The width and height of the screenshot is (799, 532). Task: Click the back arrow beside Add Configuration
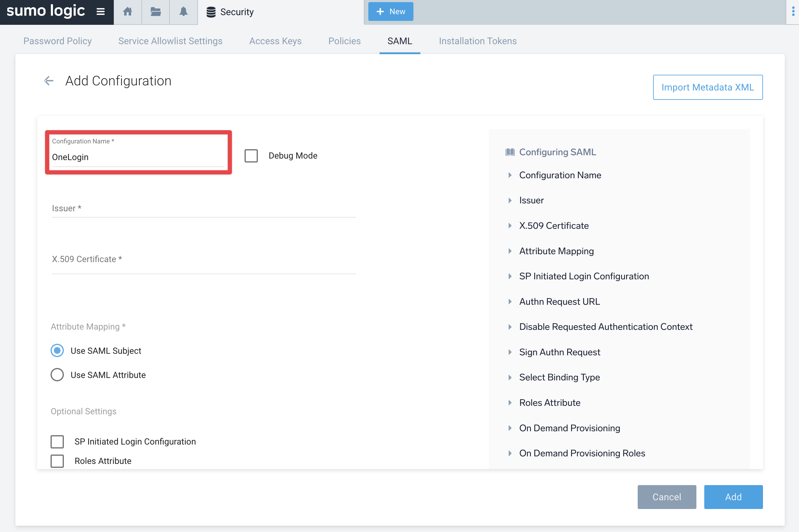pos(49,81)
